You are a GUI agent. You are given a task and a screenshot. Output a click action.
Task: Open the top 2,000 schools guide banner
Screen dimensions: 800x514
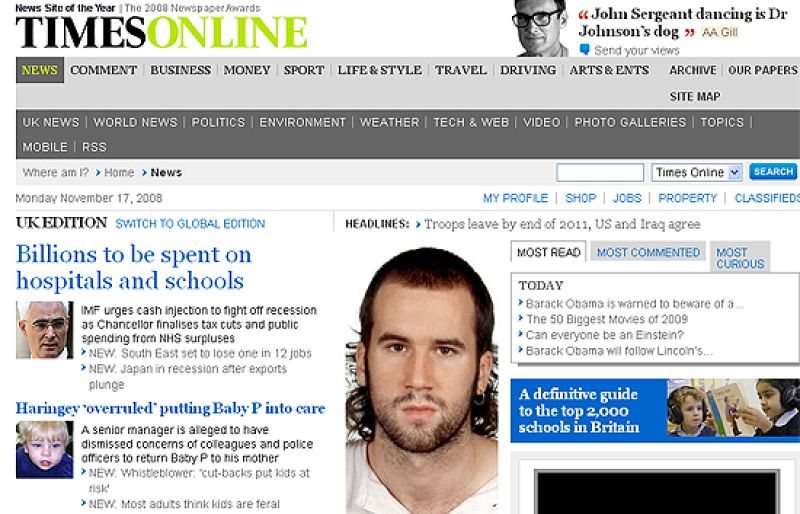[655, 410]
